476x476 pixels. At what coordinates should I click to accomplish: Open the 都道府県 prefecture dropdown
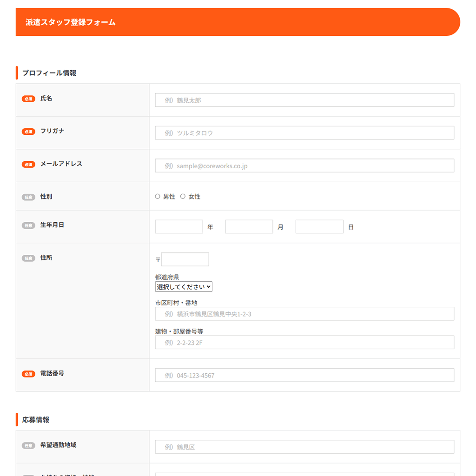[184, 286]
